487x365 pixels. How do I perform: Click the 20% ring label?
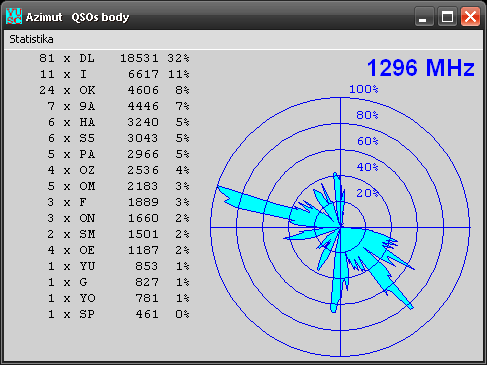click(x=367, y=193)
